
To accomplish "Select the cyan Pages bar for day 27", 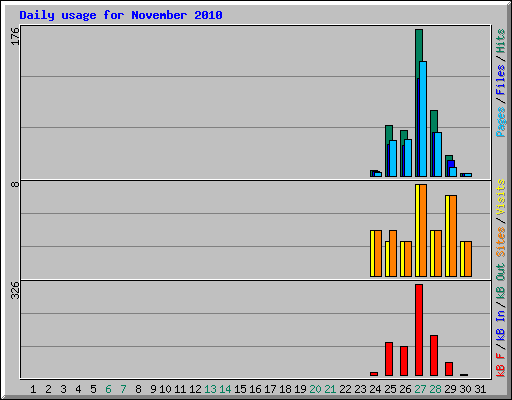I will coord(423,119).
